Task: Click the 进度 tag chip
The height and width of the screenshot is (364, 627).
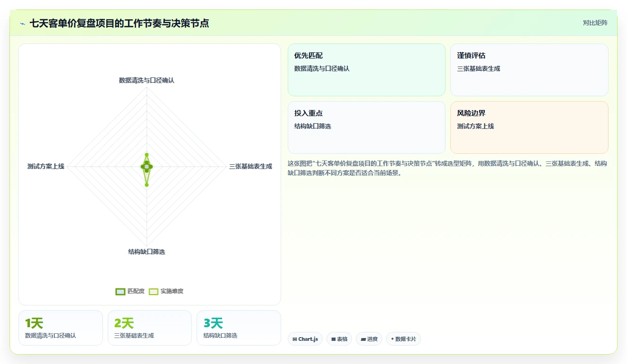Action: click(369, 339)
